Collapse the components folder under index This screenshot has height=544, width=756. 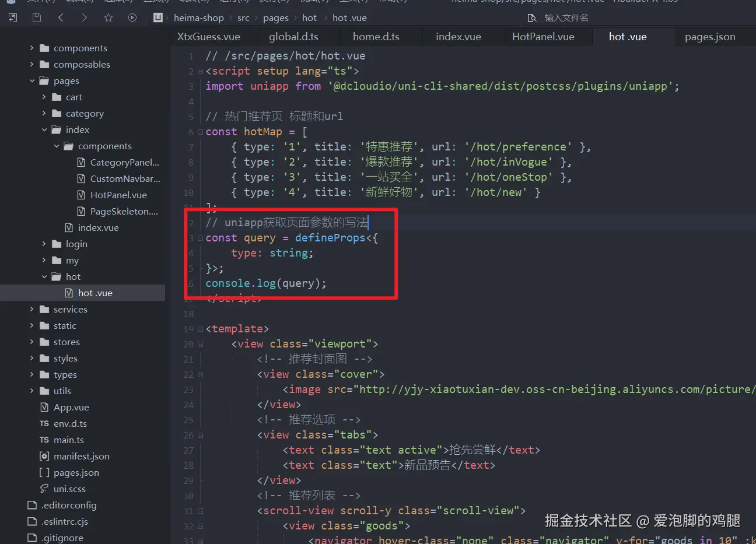57,146
